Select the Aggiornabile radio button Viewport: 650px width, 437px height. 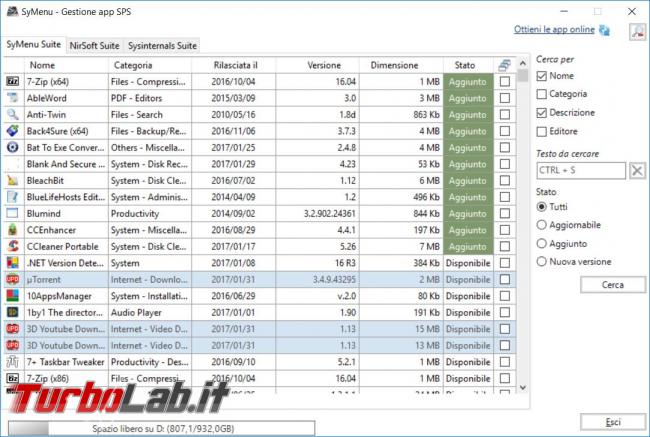(541, 225)
